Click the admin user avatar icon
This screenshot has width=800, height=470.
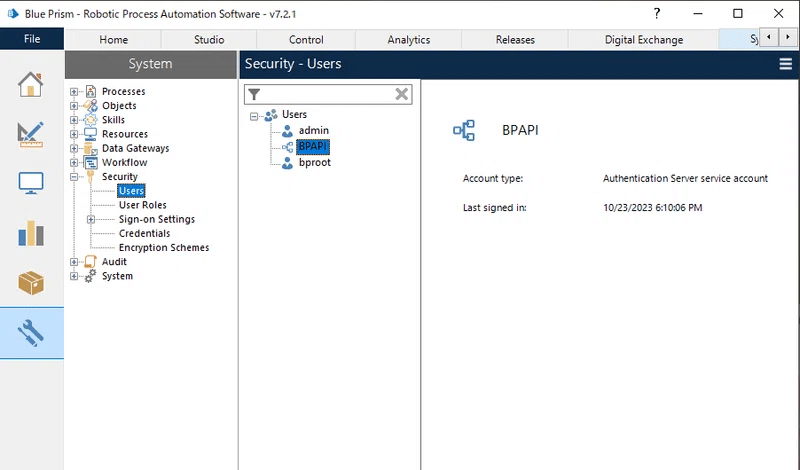[287, 131]
